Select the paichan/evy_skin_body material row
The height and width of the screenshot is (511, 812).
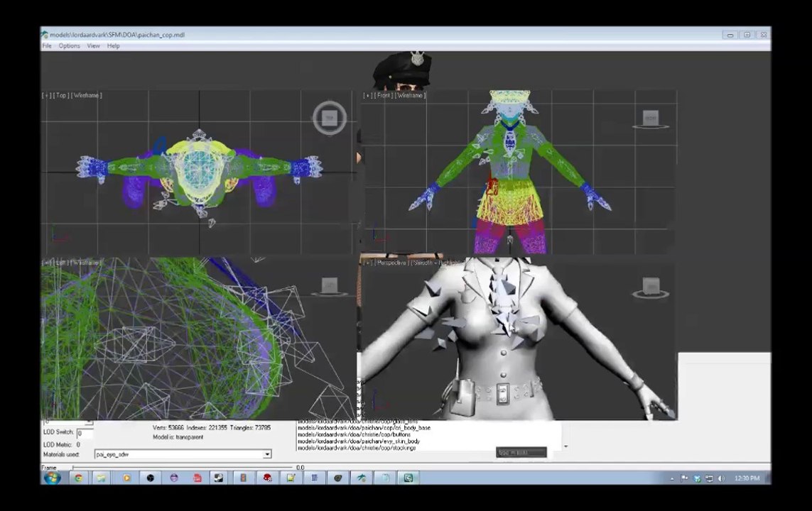(x=358, y=441)
